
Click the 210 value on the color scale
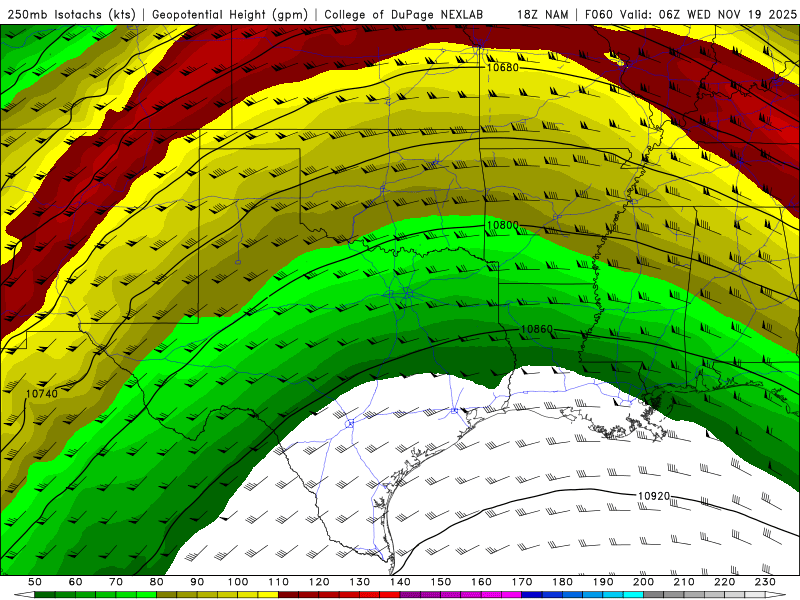point(684,582)
